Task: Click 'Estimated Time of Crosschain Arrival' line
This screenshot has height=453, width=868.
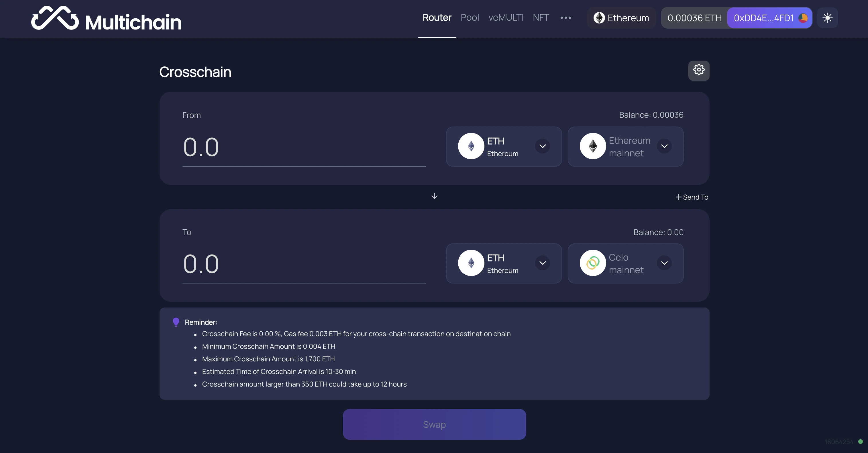Action: [279, 371]
